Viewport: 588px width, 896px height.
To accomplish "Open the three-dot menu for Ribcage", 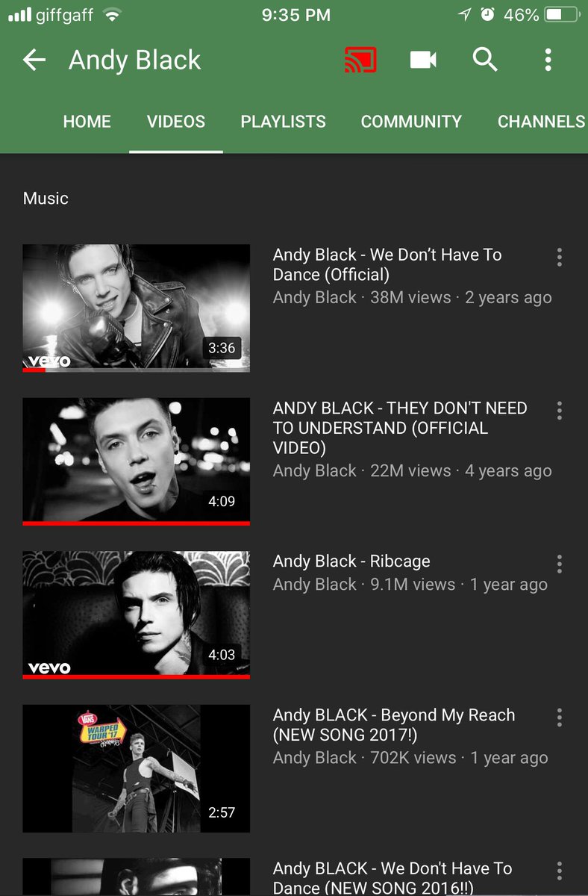I will [559, 564].
